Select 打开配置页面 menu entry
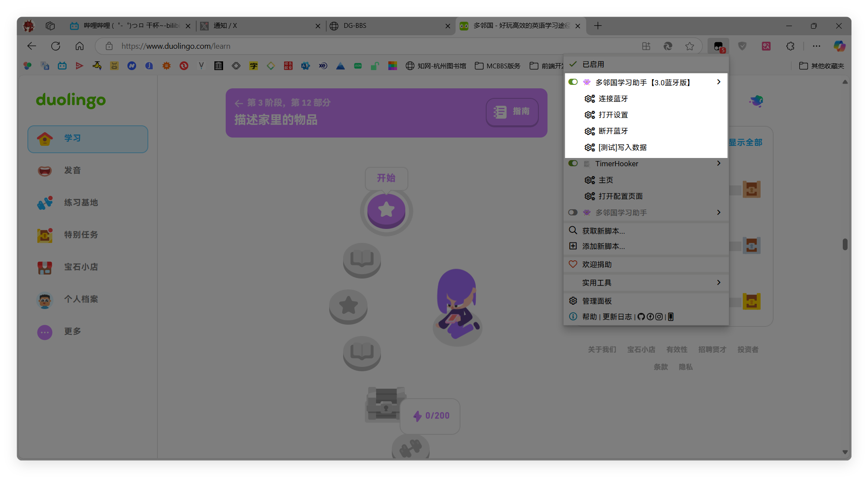The height and width of the screenshot is (477, 868). tap(646, 196)
